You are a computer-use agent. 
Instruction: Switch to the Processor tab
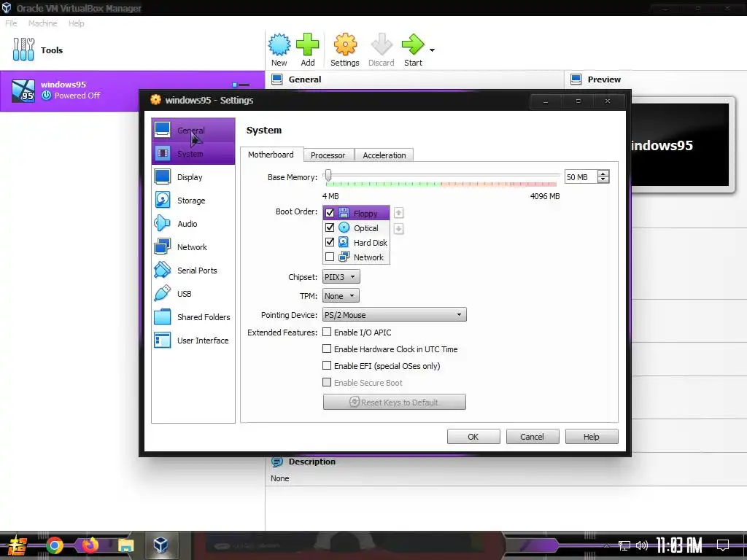pos(328,155)
